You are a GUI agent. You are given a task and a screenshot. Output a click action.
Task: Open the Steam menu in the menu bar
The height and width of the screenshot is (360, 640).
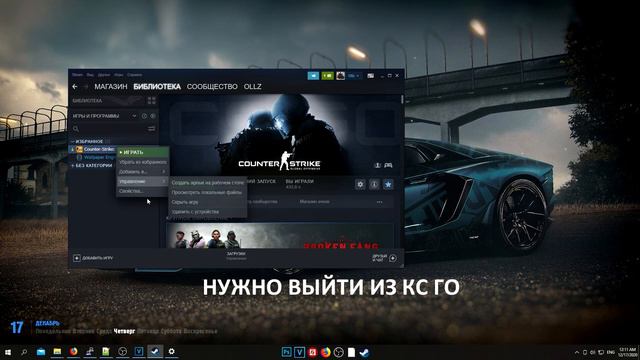[77, 75]
